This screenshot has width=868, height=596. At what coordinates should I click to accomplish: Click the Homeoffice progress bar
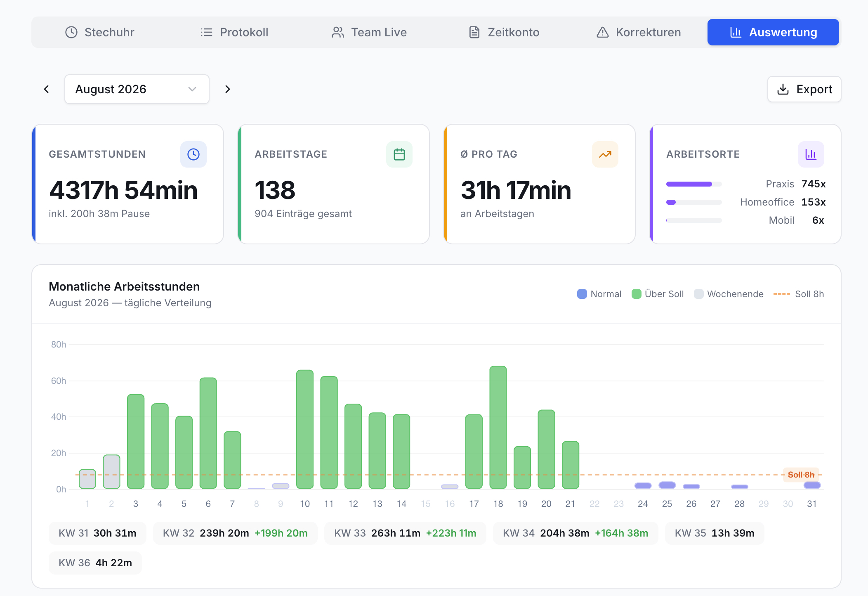pyautogui.click(x=694, y=202)
